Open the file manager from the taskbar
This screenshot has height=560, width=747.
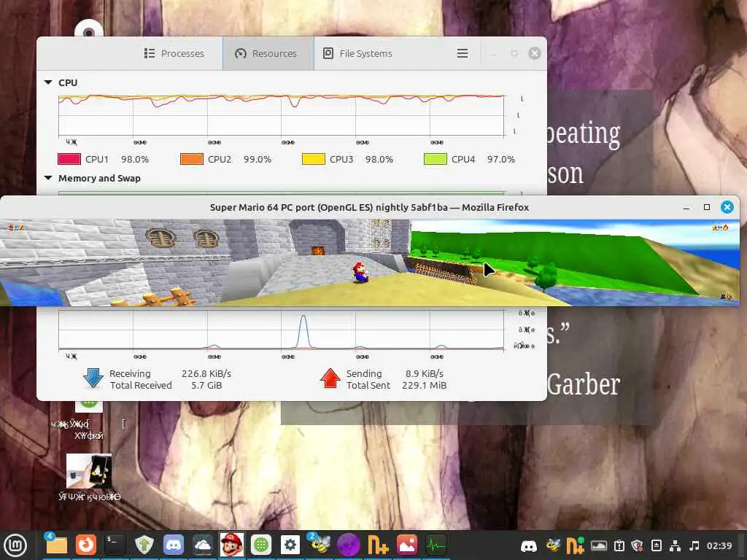pyautogui.click(x=56, y=545)
